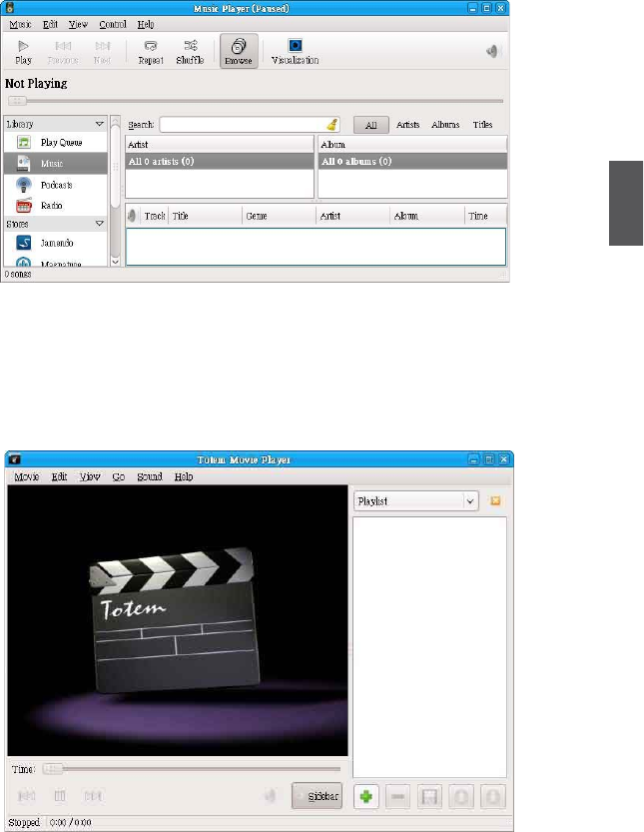The height and width of the screenshot is (832, 644).
Task: Click the Music Player title bar icon
Action: coord(9,8)
